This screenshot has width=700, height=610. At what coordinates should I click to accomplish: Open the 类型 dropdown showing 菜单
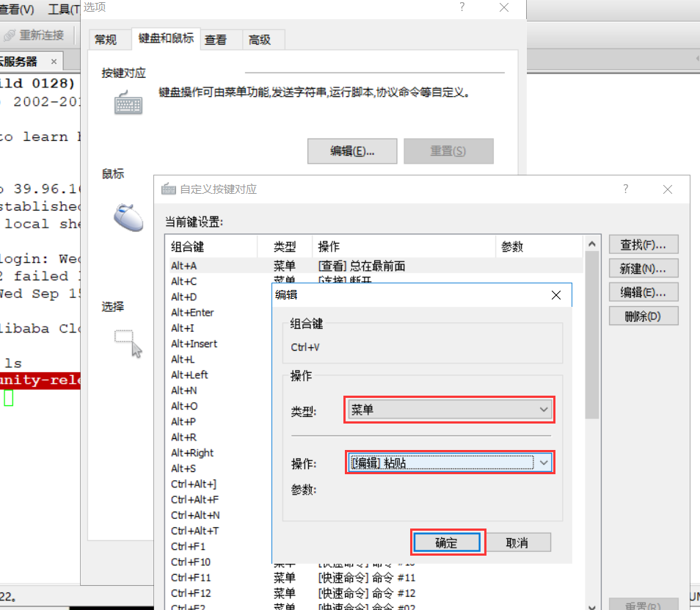449,410
